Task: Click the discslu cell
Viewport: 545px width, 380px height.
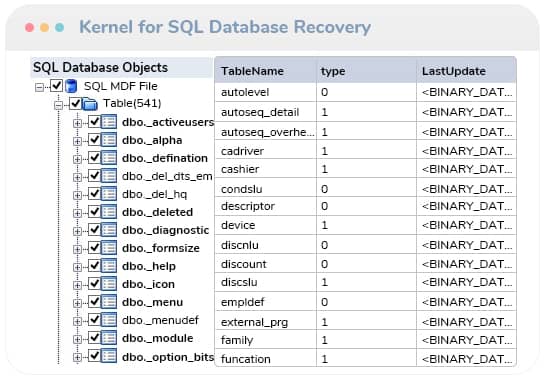Action: (x=266, y=282)
